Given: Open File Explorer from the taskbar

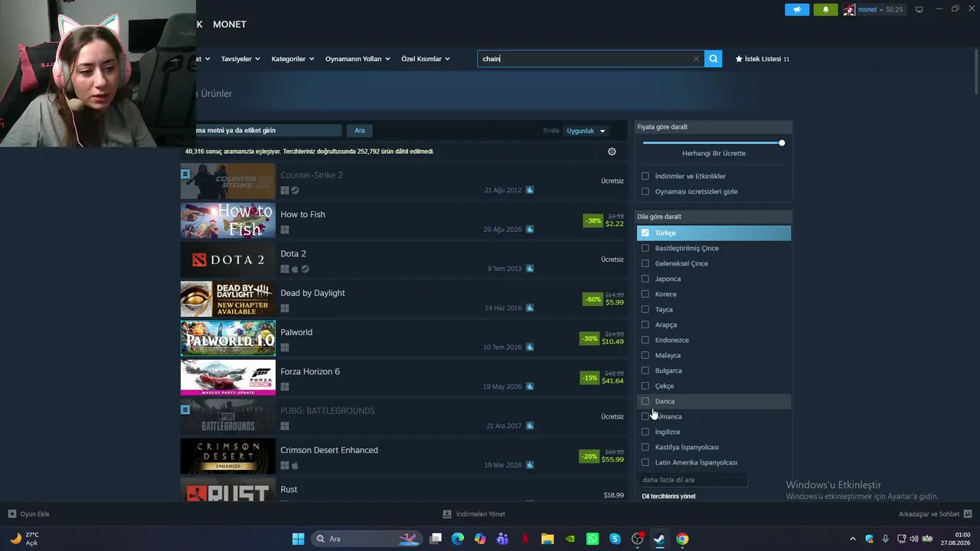Looking at the screenshot, I should pos(547,539).
